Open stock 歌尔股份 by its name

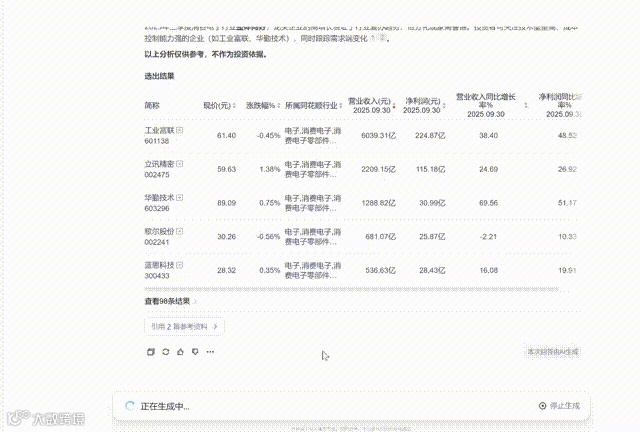pos(159,232)
